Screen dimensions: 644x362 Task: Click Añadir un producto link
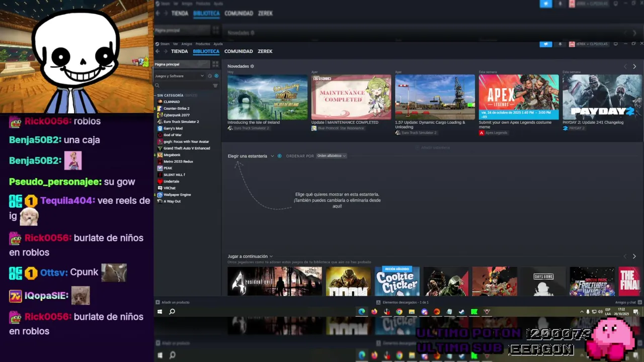coord(176,302)
